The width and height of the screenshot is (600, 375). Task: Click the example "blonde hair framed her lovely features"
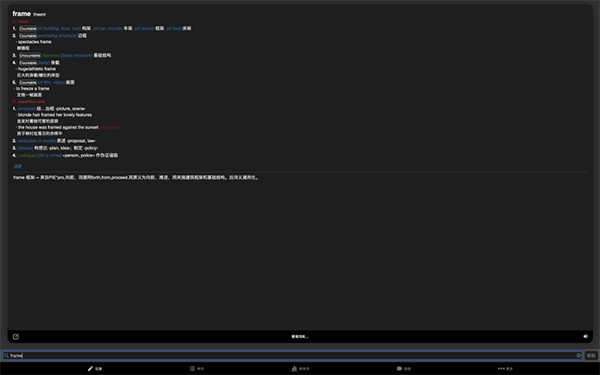click(x=55, y=115)
